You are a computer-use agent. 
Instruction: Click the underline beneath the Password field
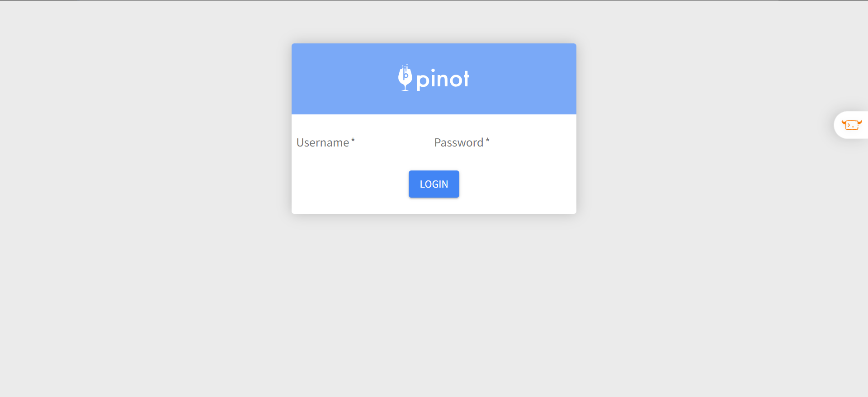point(503,154)
